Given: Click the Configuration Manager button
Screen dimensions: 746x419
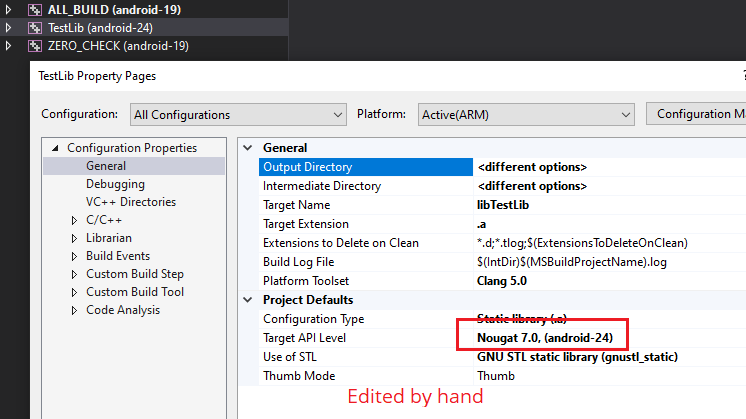Looking at the screenshot, I should click(x=698, y=114).
